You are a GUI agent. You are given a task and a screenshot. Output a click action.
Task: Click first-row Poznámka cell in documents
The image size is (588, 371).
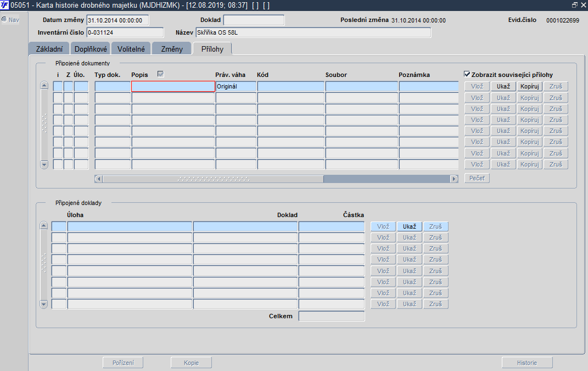pos(429,86)
